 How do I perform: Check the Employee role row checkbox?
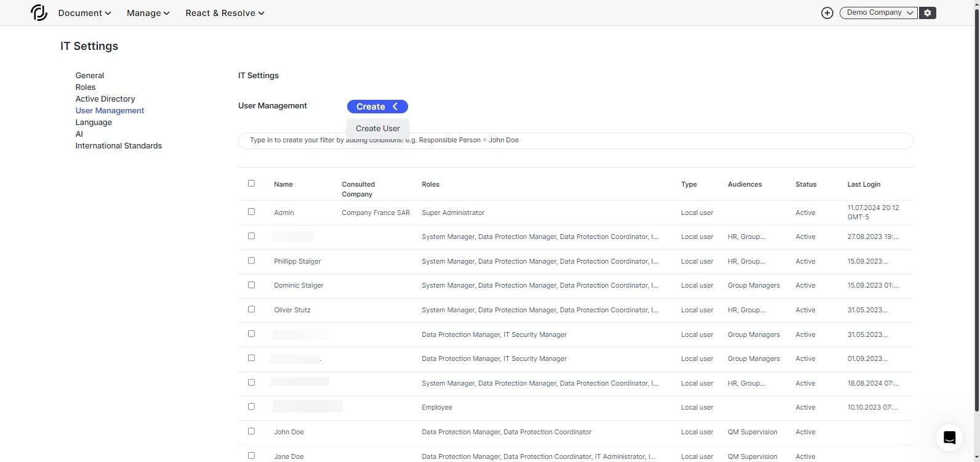pos(251,407)
